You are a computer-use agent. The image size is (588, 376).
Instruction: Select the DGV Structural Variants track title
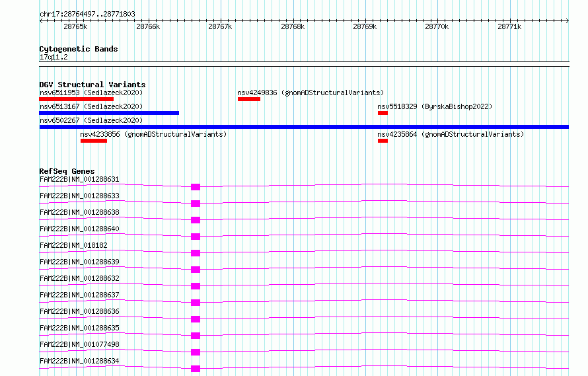coord(92,85)
